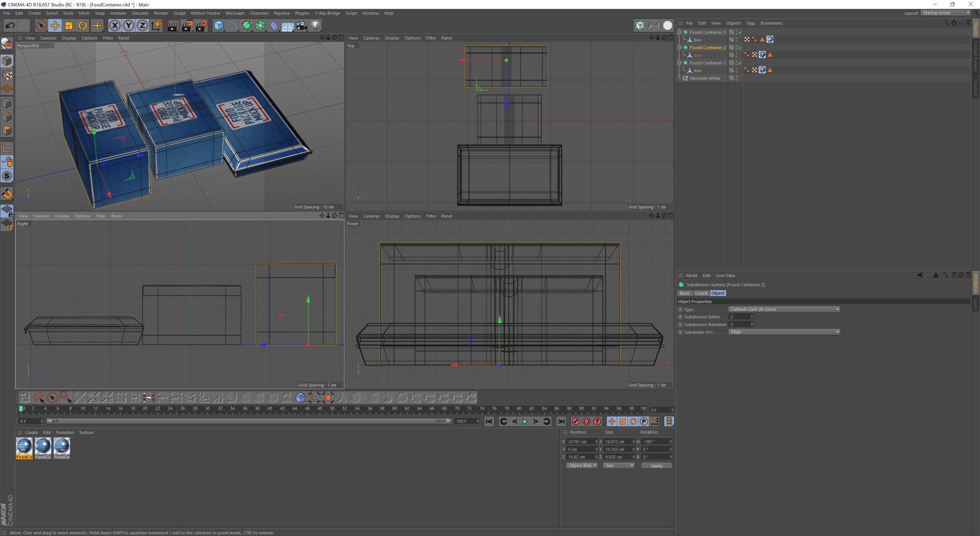Viewport: 980px width, 536px height.
Task: Jump to the animation start
Action: pos(489,422)
